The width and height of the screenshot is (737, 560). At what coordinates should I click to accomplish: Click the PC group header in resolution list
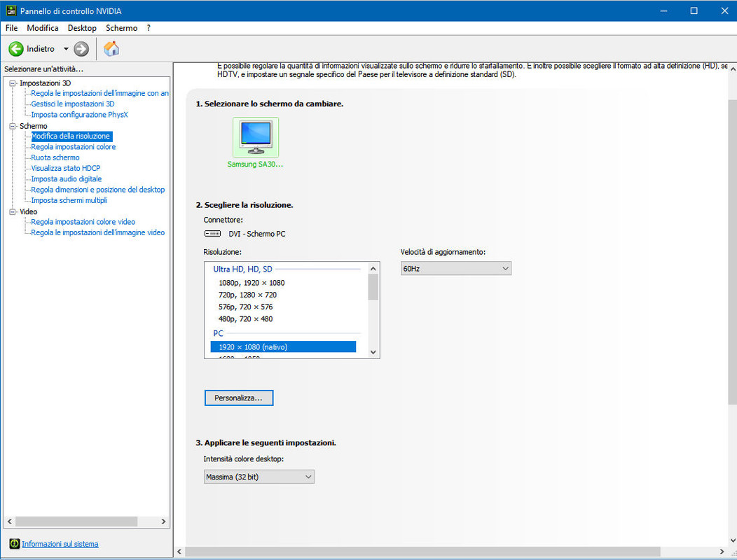pos(218,334)
